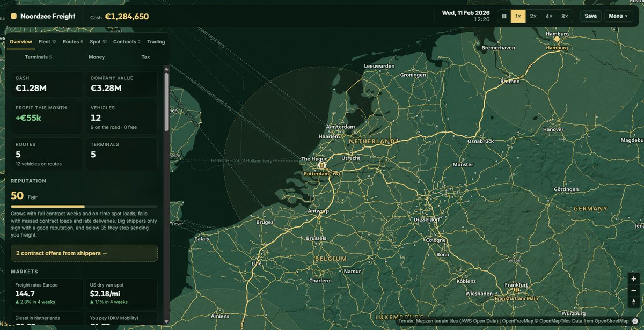Open the Tax sub-tab
Image resolution: width=644 pixels, height=330 pixels.
click(146, 57)
